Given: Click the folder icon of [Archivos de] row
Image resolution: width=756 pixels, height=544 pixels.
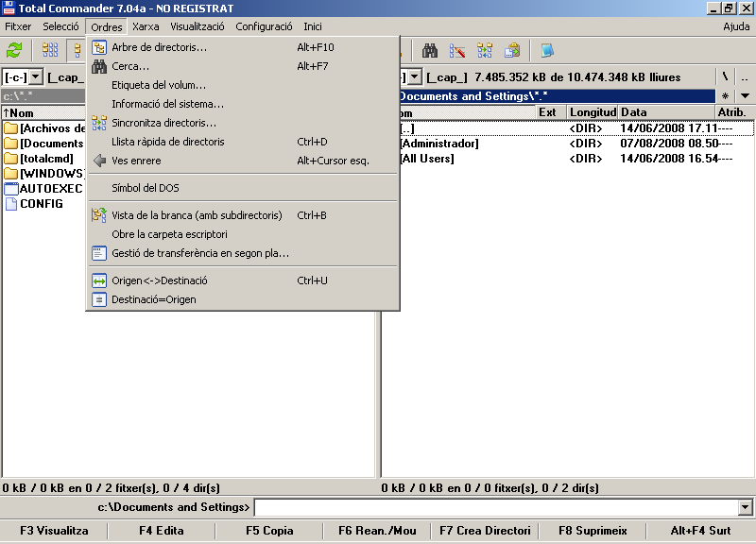Looking at the screenshot, I should click(10, 128).
